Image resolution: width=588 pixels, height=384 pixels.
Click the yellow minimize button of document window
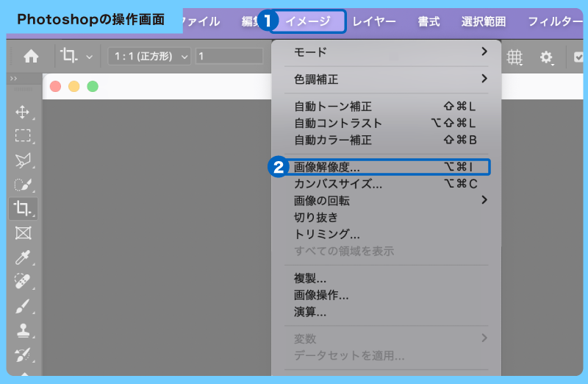tap(74, 86)
